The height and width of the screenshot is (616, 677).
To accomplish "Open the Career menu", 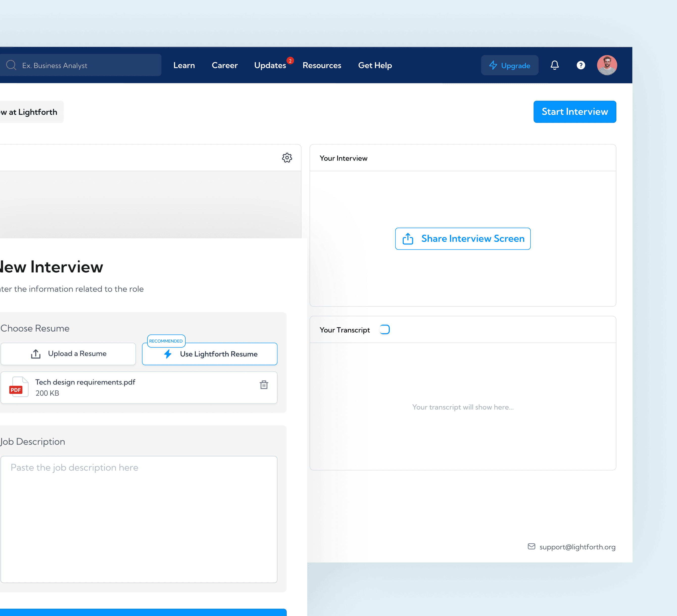I will click(225, 65).
